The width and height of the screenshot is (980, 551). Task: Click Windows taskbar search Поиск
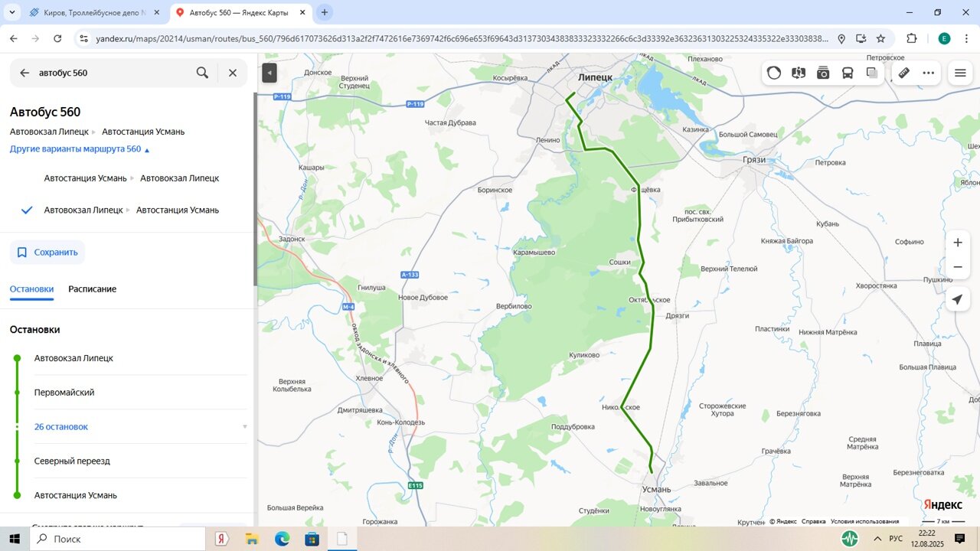[x=117, y=539]
